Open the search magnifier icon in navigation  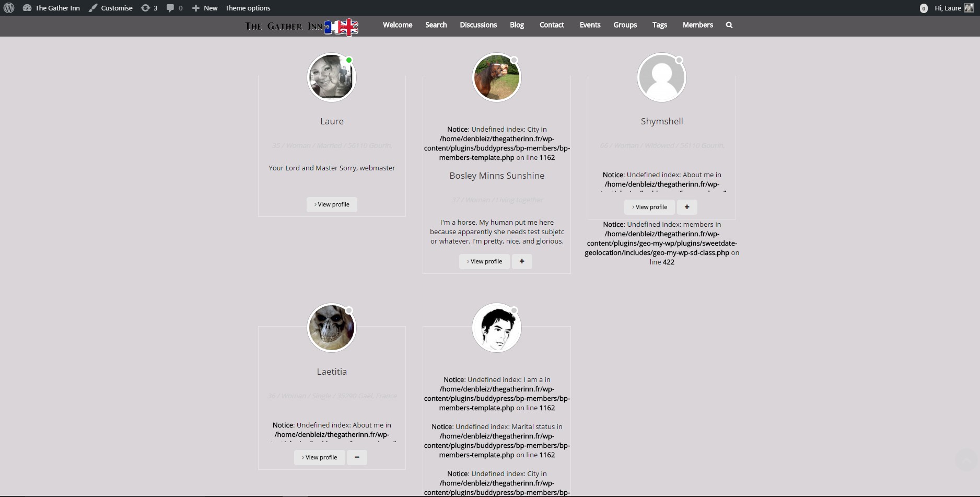pos(729,25)
